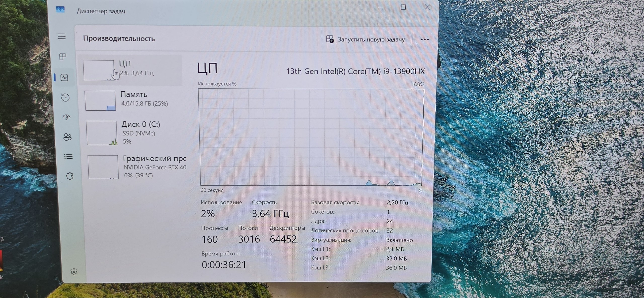Open Task Manager settings gear
The image size is (644, 298).
pyautogui.click(x=74, y=272)
